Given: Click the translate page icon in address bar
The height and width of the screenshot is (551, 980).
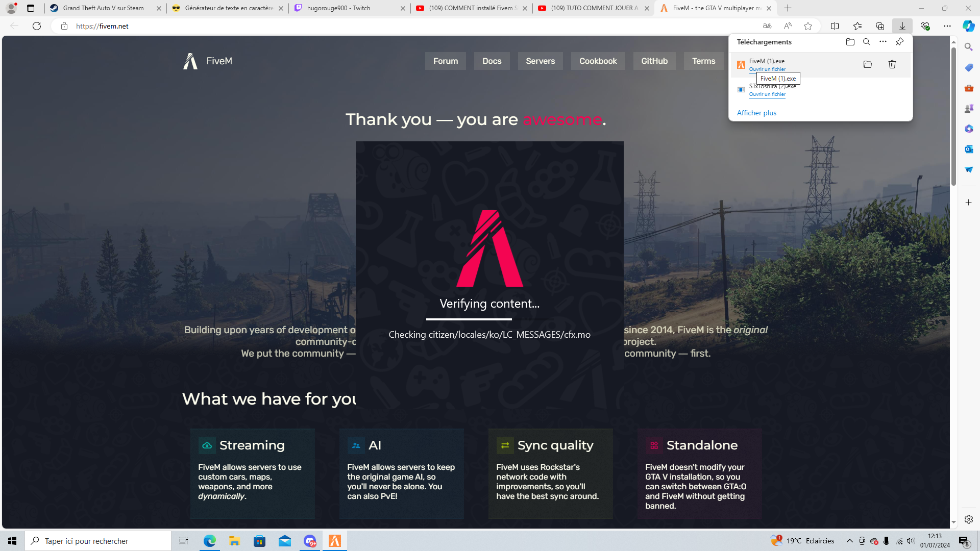Looking at the screenshot, I should [x=767, y=26].
